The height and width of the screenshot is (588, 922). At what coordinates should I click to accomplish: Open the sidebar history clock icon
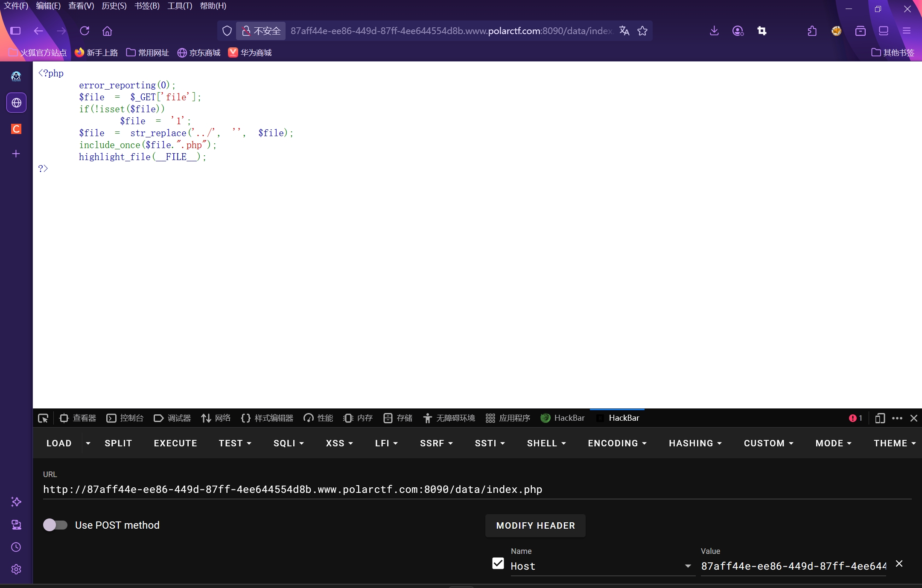coord(16,547)
